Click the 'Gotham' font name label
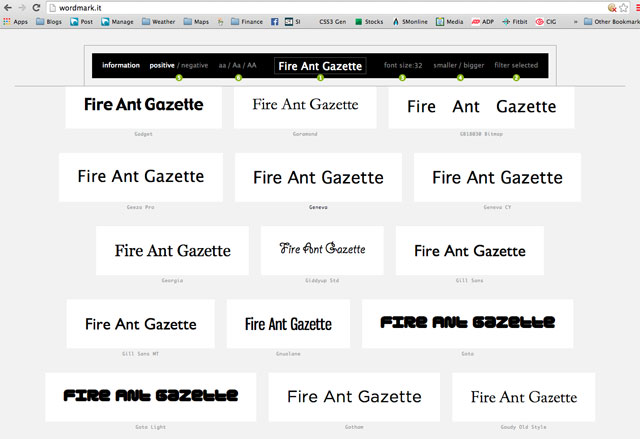This screenshot has width=640, height=439. click(354, 427)
